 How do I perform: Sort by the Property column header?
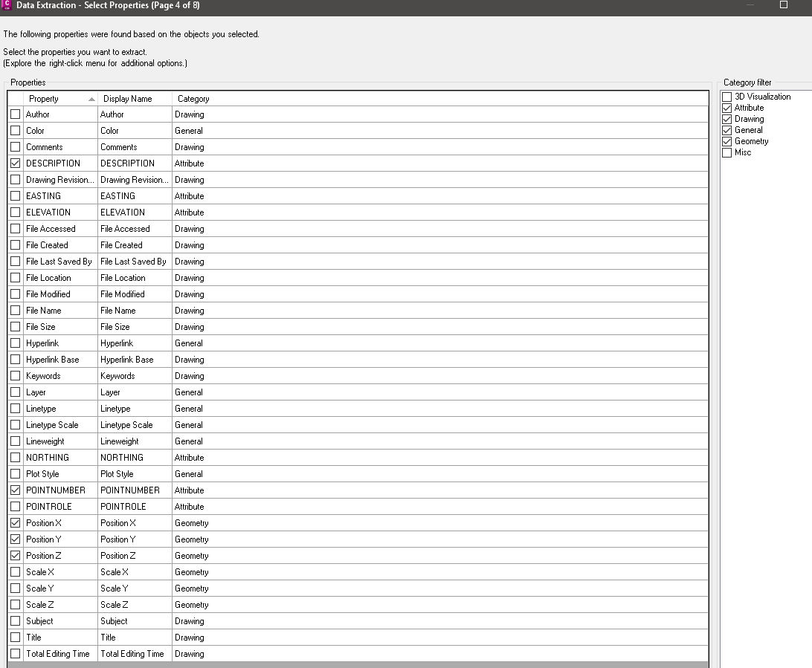click(60, 99)
